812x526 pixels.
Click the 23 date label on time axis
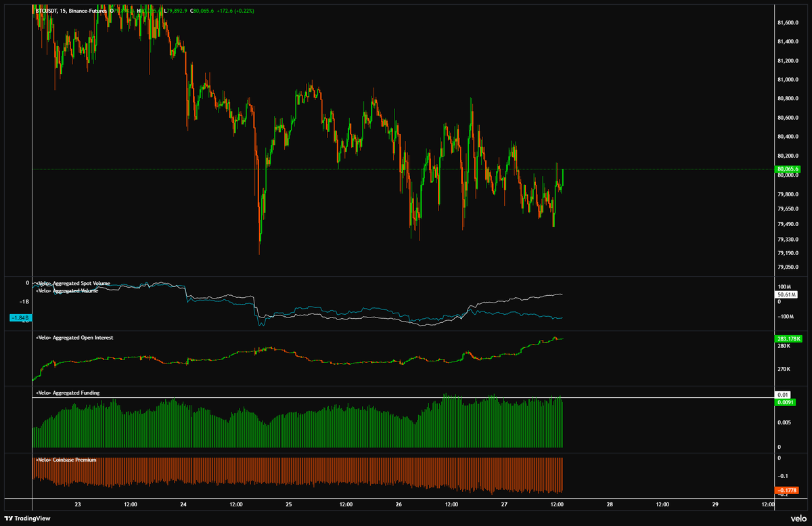point(78,505)
